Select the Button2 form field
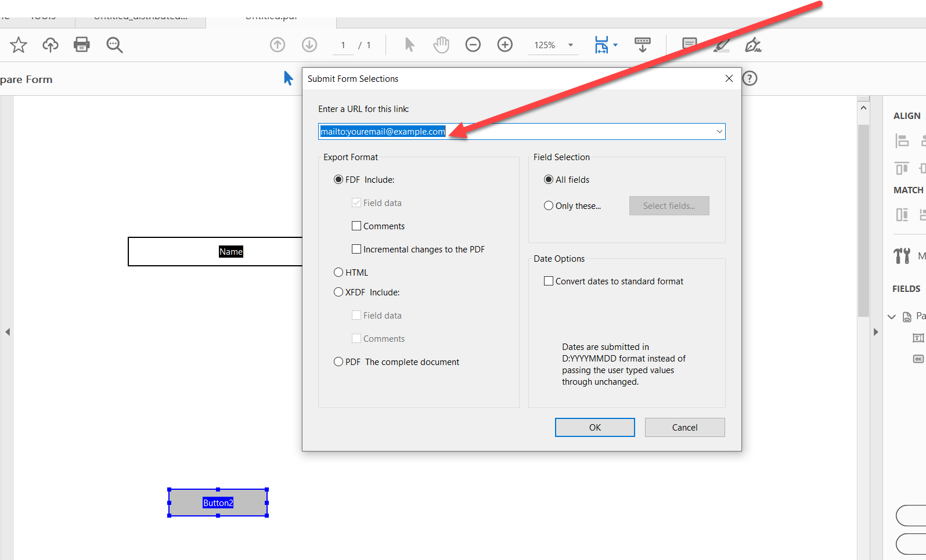Image resolution: width=926 pixels, height=560 pixels. 218,503
